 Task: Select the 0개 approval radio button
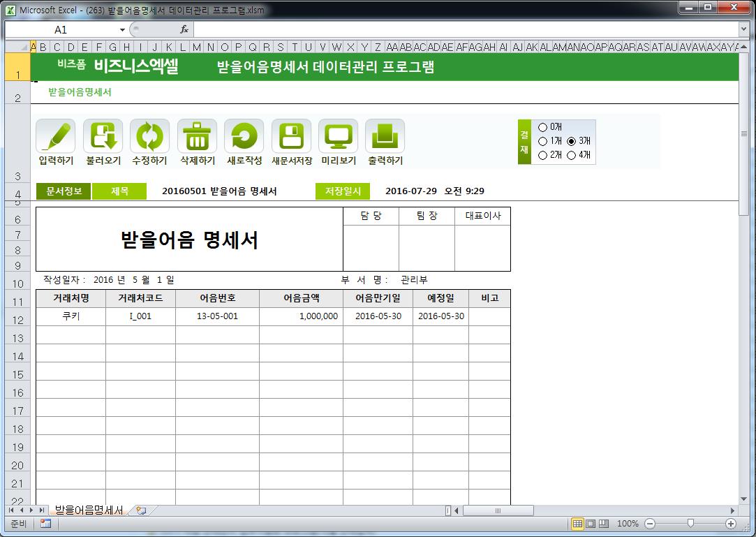(x=543, y=127)
